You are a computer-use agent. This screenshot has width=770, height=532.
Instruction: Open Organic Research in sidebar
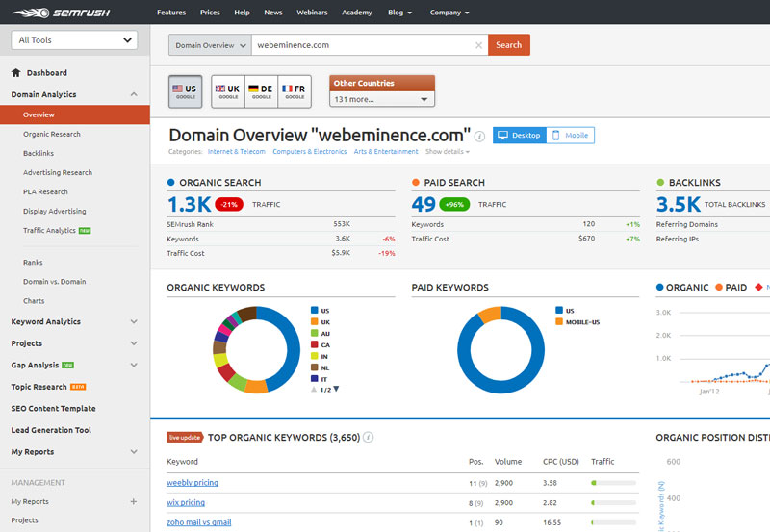tap(52, 134)
